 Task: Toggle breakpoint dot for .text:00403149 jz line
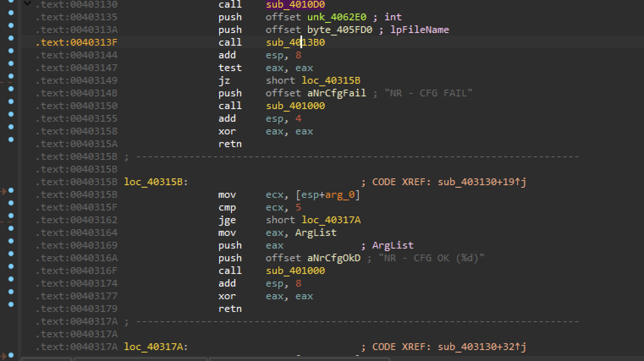11,76
